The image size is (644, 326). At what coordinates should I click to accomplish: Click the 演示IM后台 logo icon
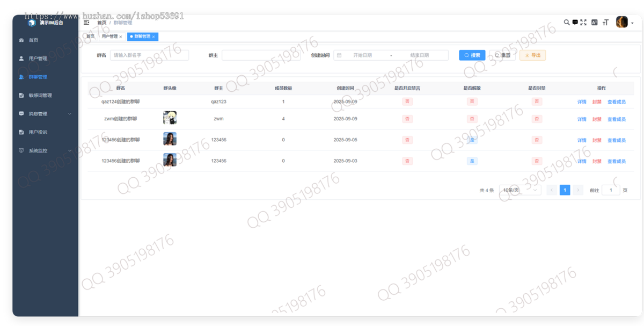[x=32, y=23]
